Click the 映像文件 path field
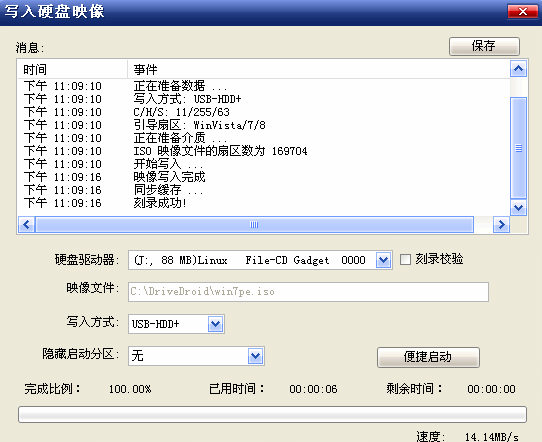The height and width of the screenshot is (442, 542). 308,292
